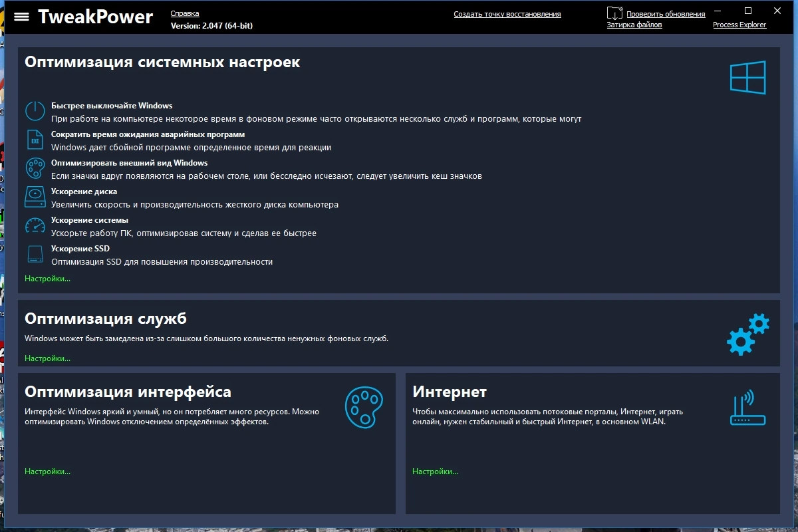The height and width of the screenshot is (532, 798).
Task: Close the TweakPower window
Action: [x=777, y=11]
